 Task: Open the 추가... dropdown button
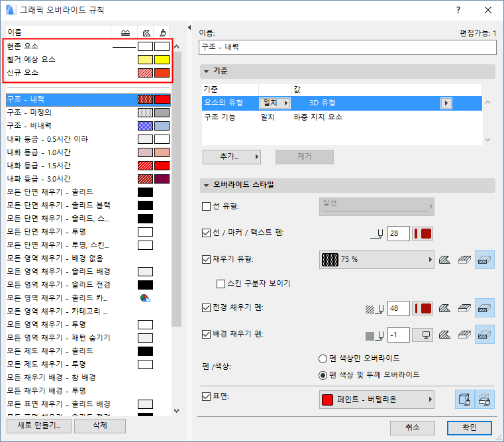tap(231, 156)
